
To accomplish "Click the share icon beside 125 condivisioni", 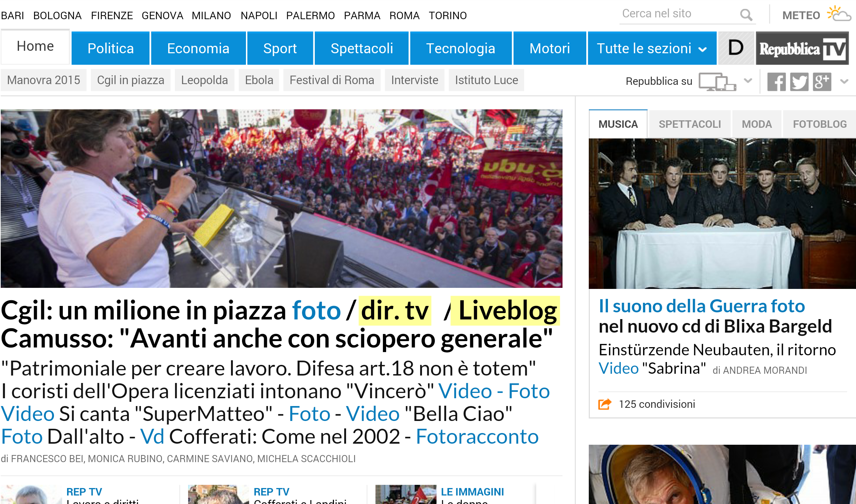I will (605, 404).
